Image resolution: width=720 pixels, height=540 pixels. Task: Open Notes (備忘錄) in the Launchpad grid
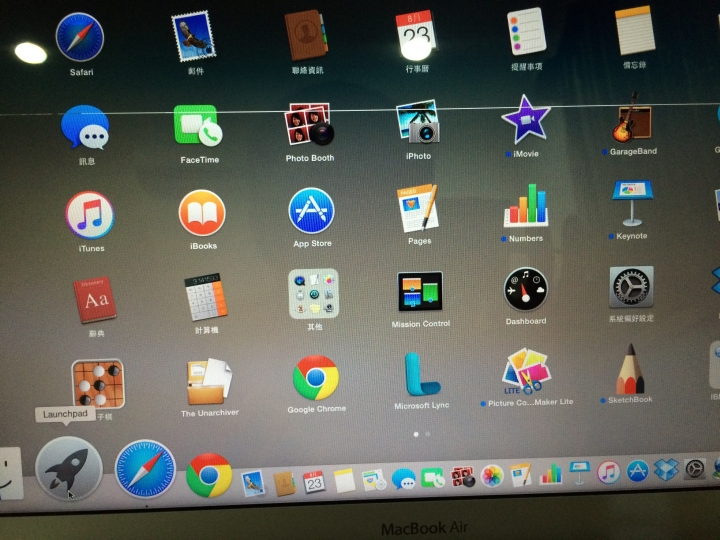pyautogui.click(x=635, y=30)
